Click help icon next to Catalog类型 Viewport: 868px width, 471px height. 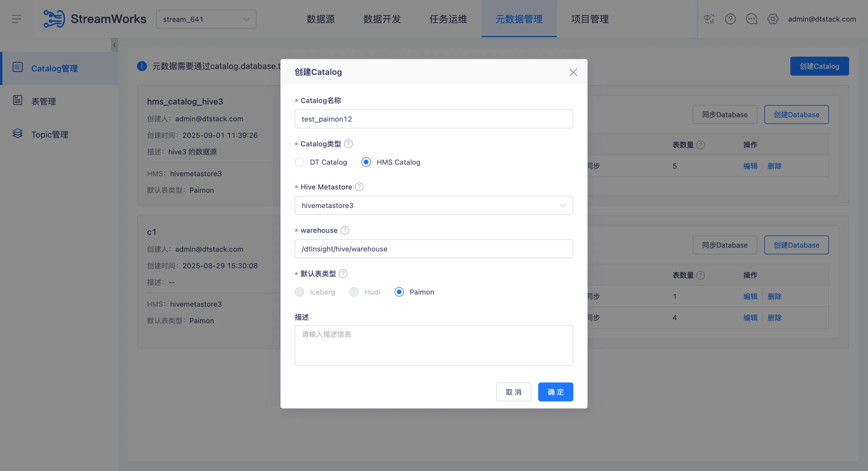[x=348, y=144]
